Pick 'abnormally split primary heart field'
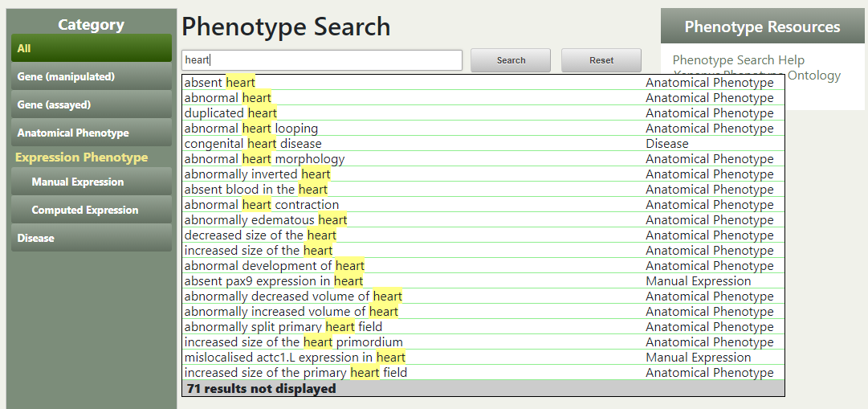This screenshot has width=868, height=409. pyautogui.click(x=283, y=327)
